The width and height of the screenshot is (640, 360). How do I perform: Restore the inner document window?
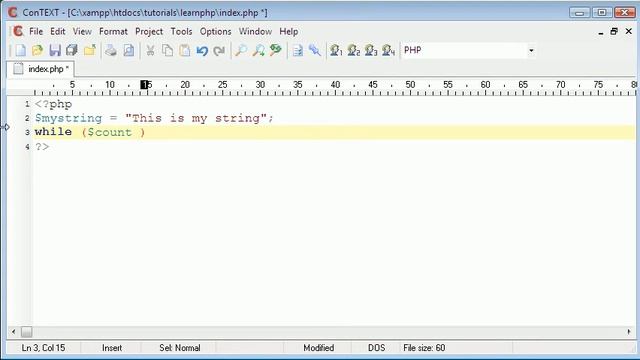[614, 31]
